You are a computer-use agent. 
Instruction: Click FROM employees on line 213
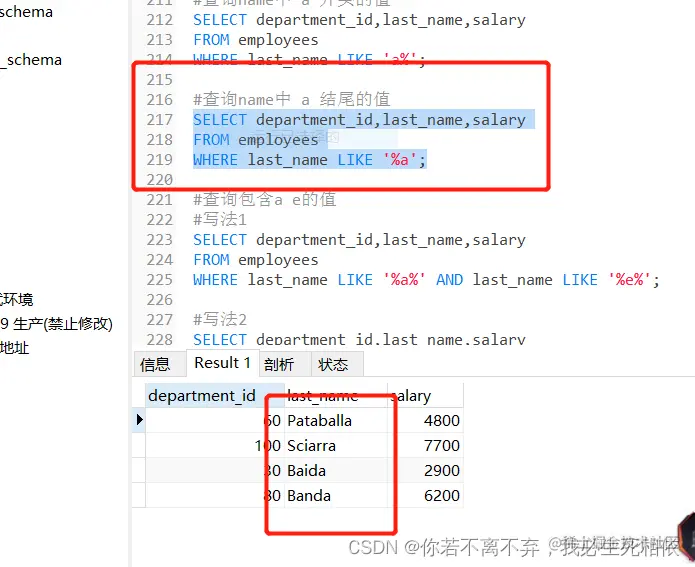(x=256, y=40)
